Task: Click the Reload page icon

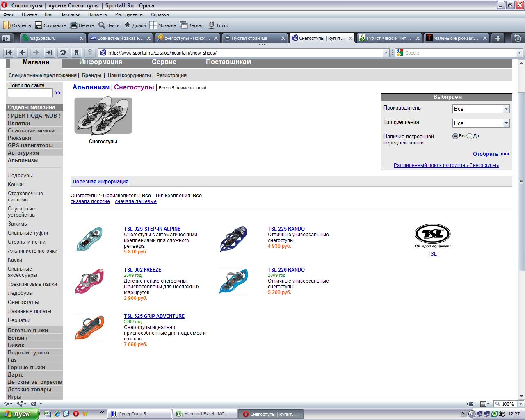Action: pos(63,52)
